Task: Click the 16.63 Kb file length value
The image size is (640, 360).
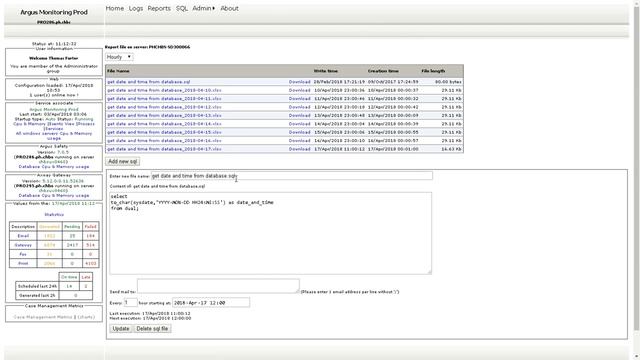Action: click(x=451, y=149)
